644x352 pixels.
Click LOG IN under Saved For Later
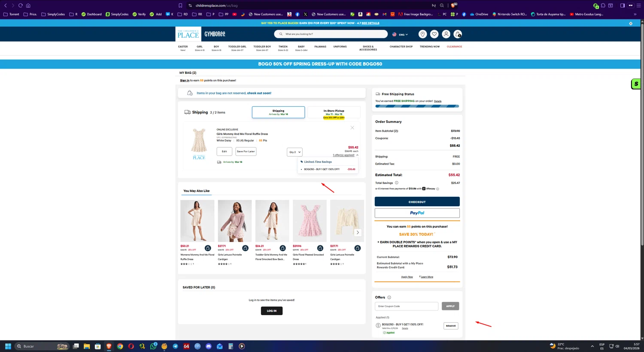pyautogui.click(x=272, y=311)
